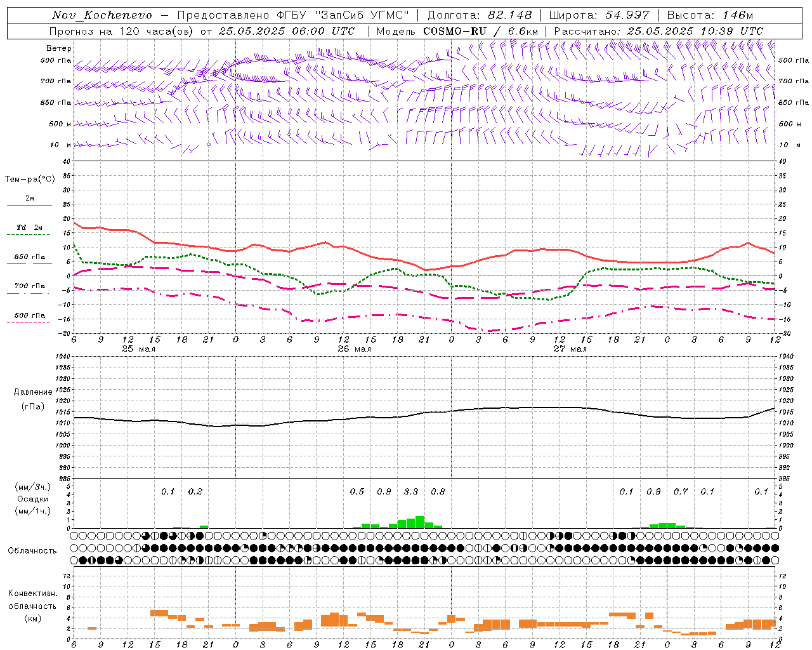Screen dimensions: 812x650
Task: Click the "26 мая" date label
Action: tap(355, 349)
